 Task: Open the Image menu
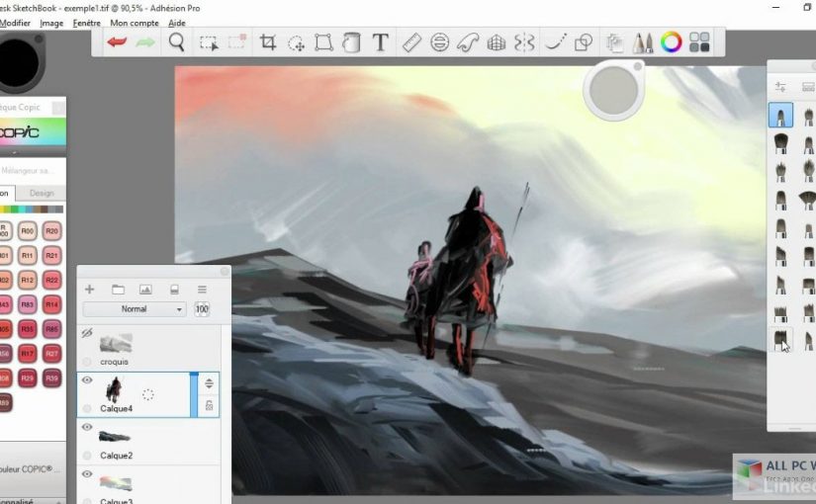(x=51, y=23)
